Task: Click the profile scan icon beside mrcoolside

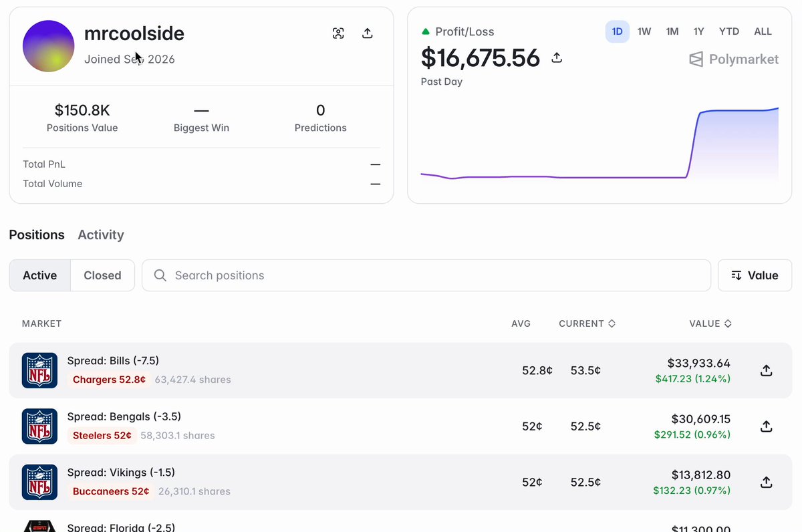Action: (338, 33)
